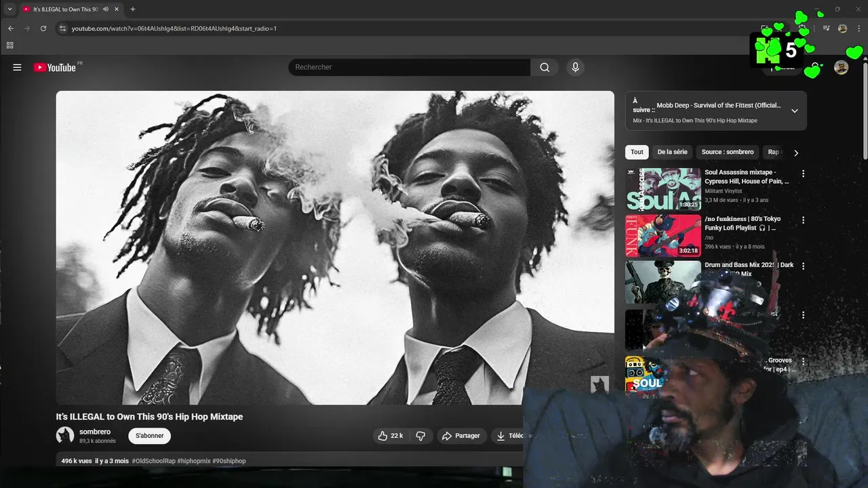Open the sombrero channel name link
Screen dimensions: 868x488
[95, 432]
